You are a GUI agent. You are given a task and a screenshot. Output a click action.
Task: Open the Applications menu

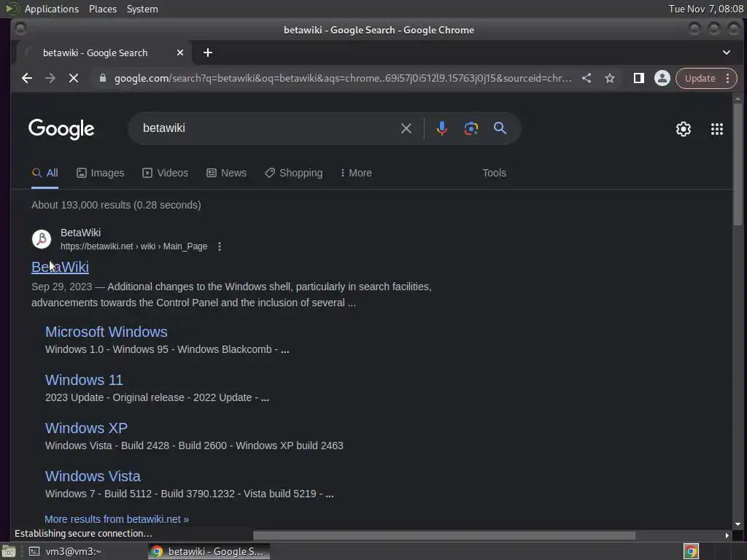[52, 9]
